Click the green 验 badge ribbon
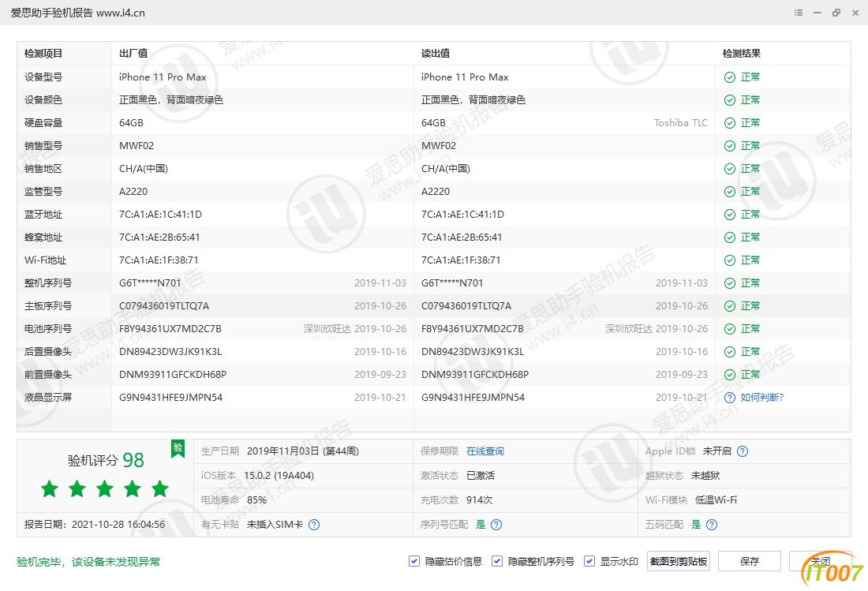Screen dimensions: 868x591 tap(178, 449)
